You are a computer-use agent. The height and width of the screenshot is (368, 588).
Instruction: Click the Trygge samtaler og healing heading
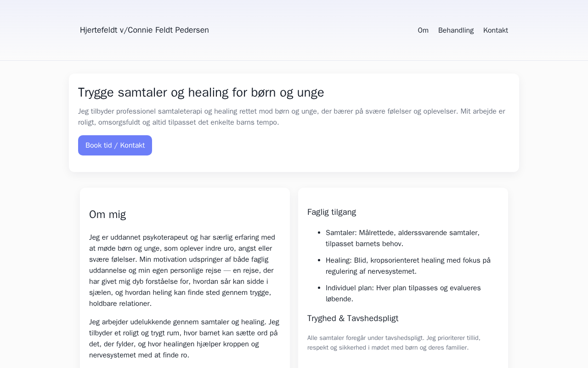point(201,92)
